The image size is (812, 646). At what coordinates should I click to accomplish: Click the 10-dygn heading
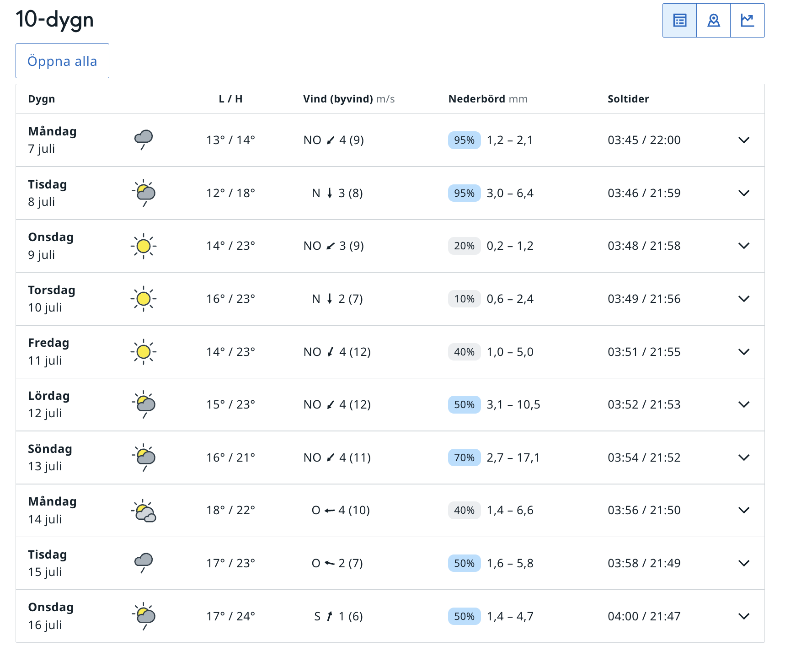55,19
